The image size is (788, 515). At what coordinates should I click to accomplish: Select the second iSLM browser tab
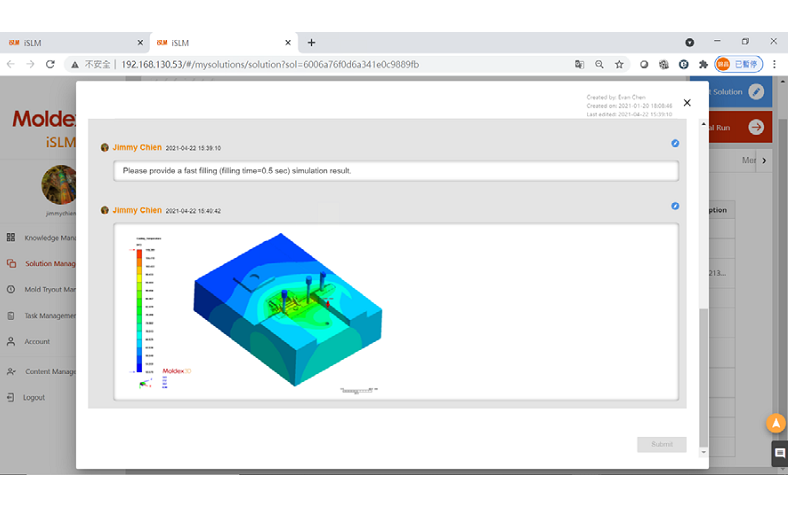tap(223, 43)
